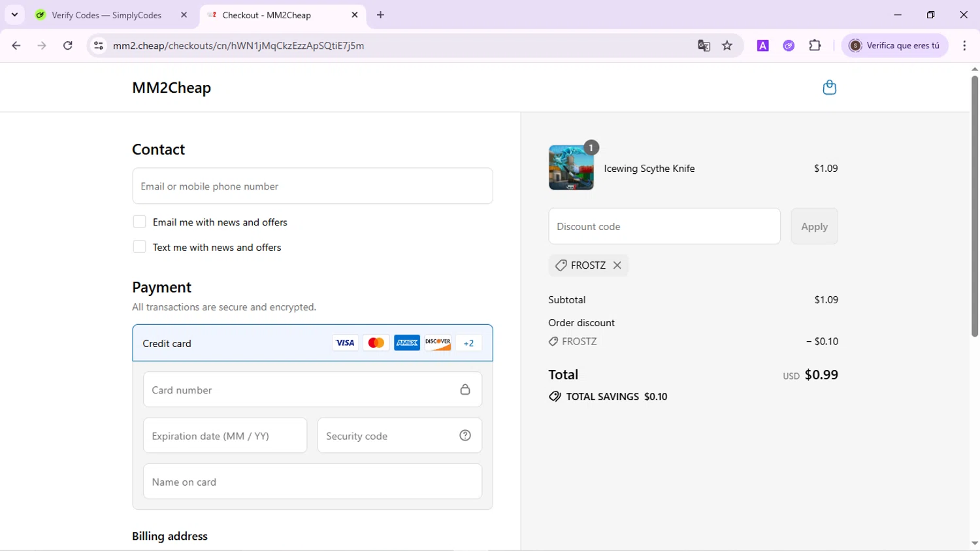Focus the Discount code field
Image resolution: width=980 pixels, height=551 pixels.
(664, 226)
